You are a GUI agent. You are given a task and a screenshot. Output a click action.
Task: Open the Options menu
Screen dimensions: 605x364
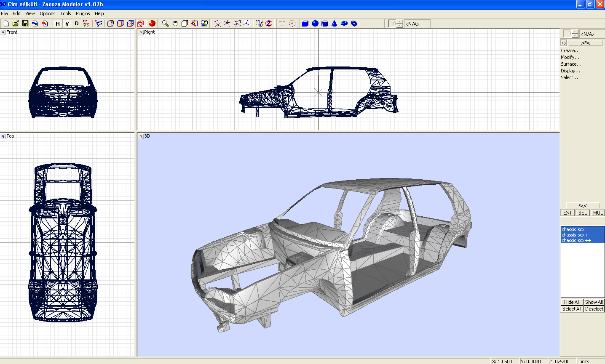click(48, 13)
